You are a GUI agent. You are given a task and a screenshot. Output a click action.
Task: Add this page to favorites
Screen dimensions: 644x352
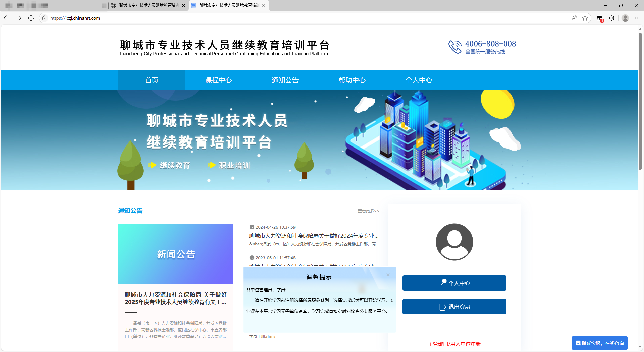pyautogui.click(x=585, y=18)
